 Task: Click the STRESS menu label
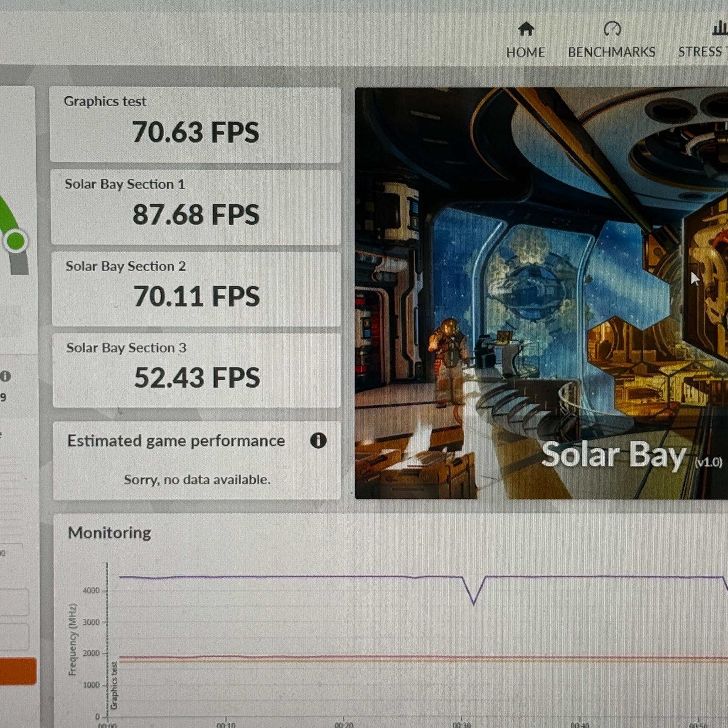700,52
